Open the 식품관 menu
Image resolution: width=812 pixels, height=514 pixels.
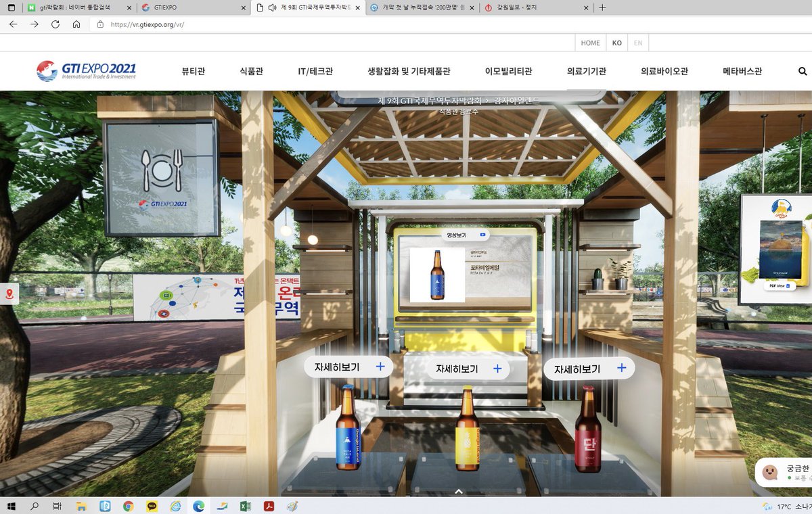(x=251, y=71)
